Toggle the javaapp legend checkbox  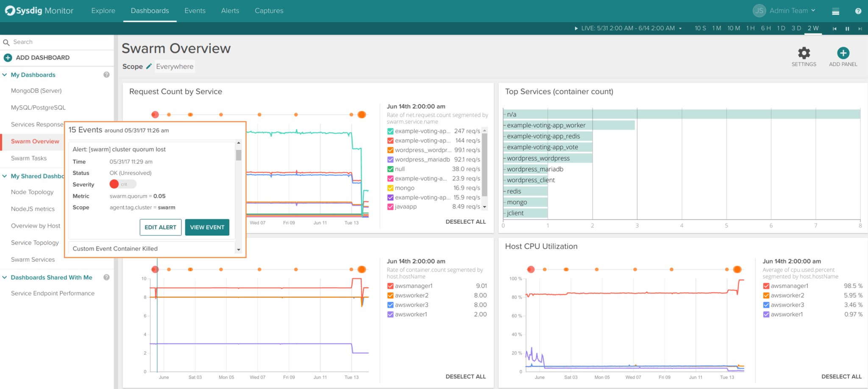pos(390,207)
